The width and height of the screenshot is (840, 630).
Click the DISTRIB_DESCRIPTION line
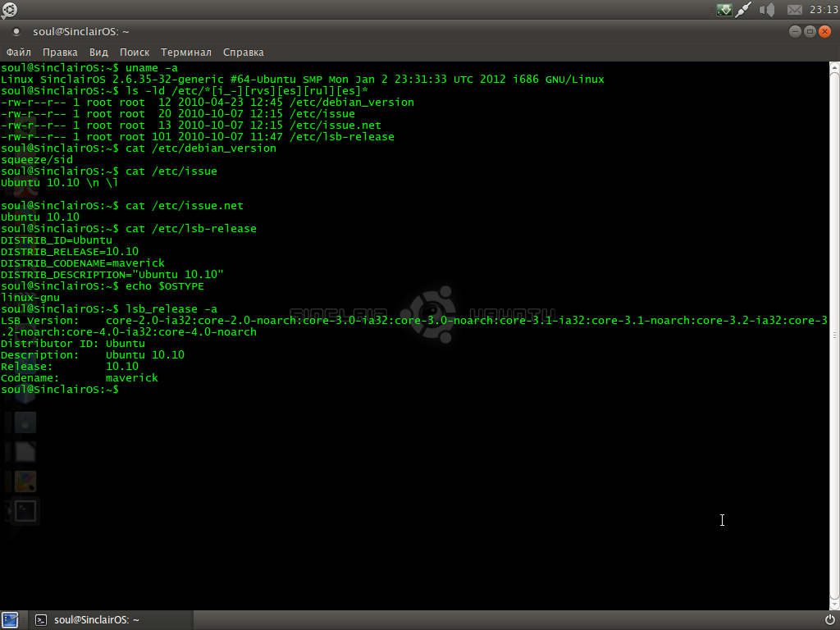tap(112, 274)
